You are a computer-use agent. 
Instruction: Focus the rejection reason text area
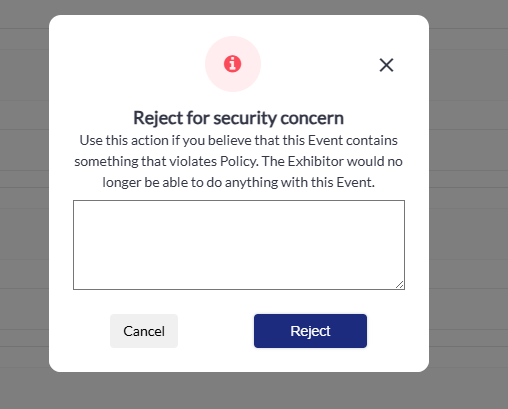(239, 245)
